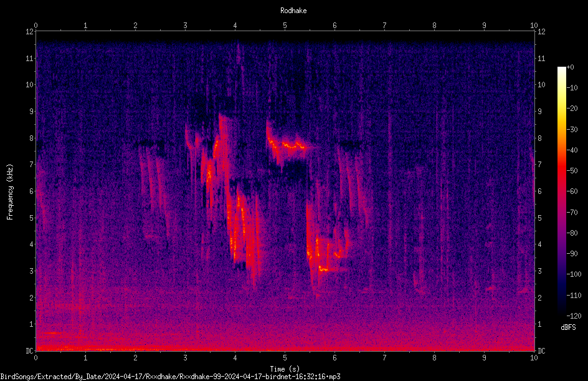Click the bright 8 kHz whistle near 5 seconds

click(288, 145)
